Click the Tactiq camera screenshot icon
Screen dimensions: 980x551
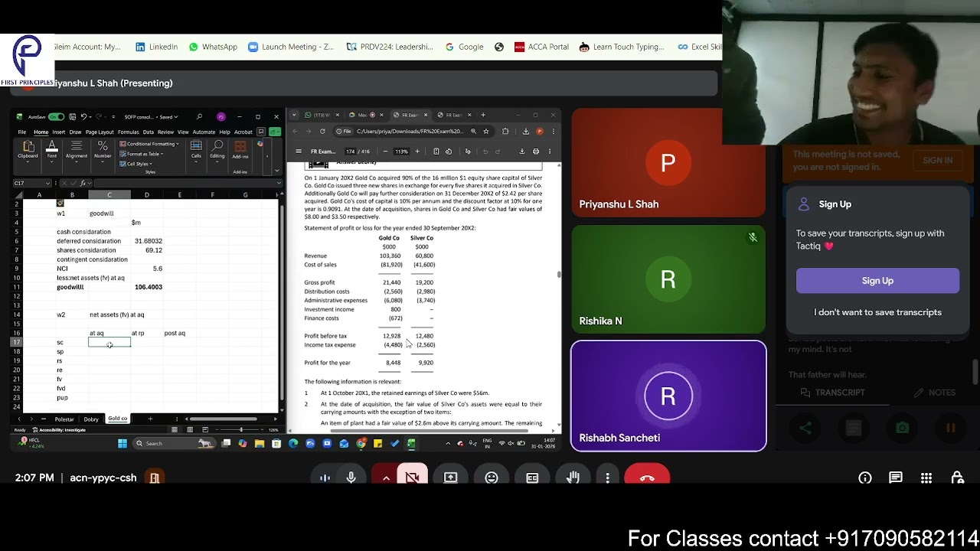pyautogui.click(x=902, y=429)
